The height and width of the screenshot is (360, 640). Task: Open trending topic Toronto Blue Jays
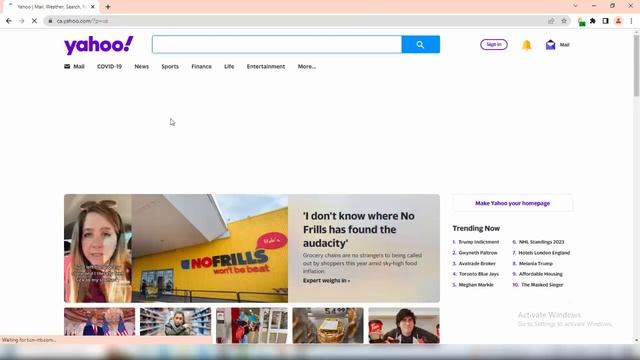point(479,274)
